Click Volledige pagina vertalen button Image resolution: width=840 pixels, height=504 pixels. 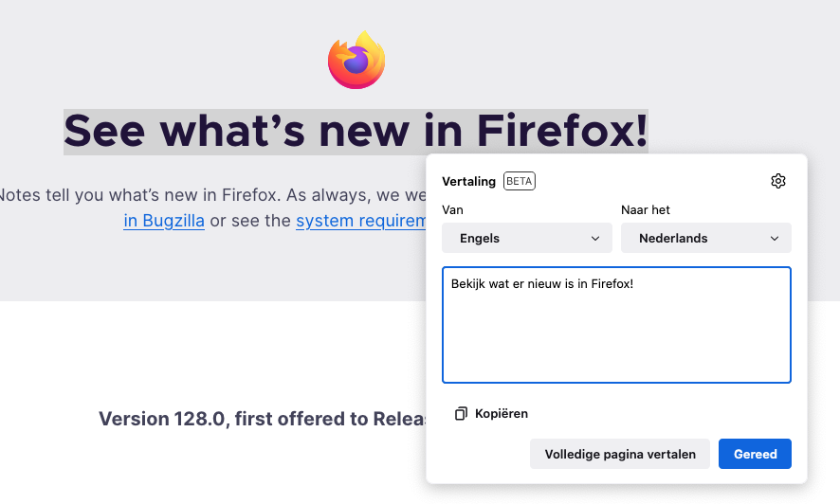coord(620,454)
